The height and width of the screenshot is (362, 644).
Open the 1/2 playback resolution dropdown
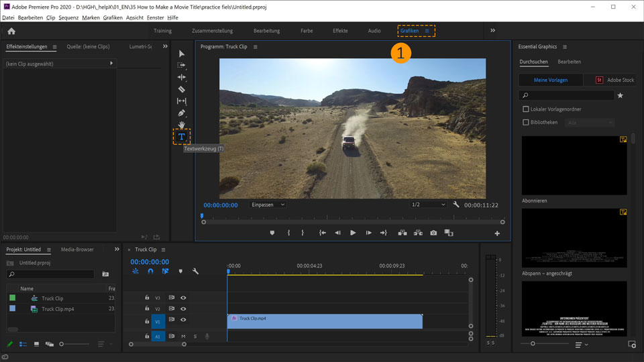[x=428, y=204]
